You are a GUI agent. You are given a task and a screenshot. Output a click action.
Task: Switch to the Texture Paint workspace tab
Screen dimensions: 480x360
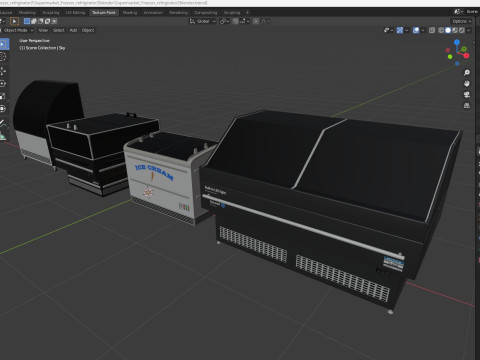pos(104,13)
